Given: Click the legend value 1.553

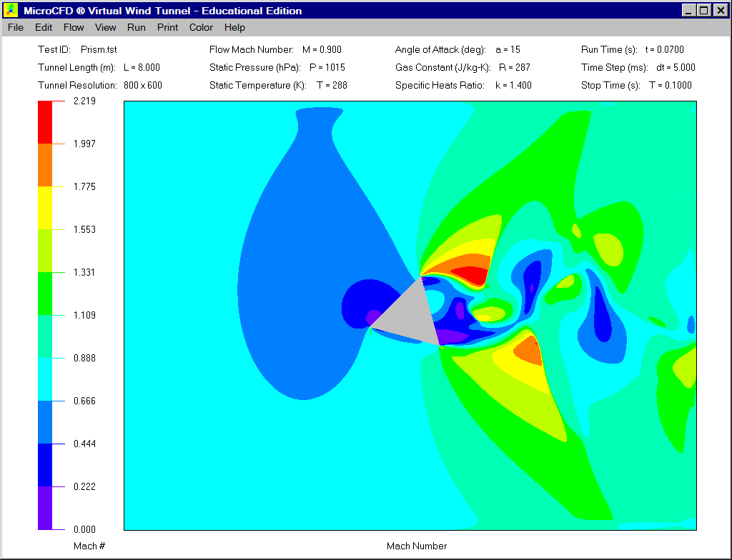Looking at the screenshot, I should pos(84,229).
